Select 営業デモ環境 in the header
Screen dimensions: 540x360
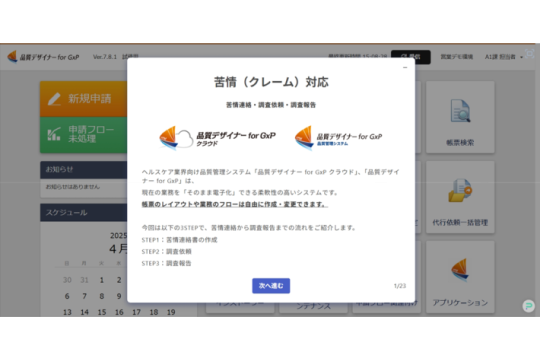457,57
